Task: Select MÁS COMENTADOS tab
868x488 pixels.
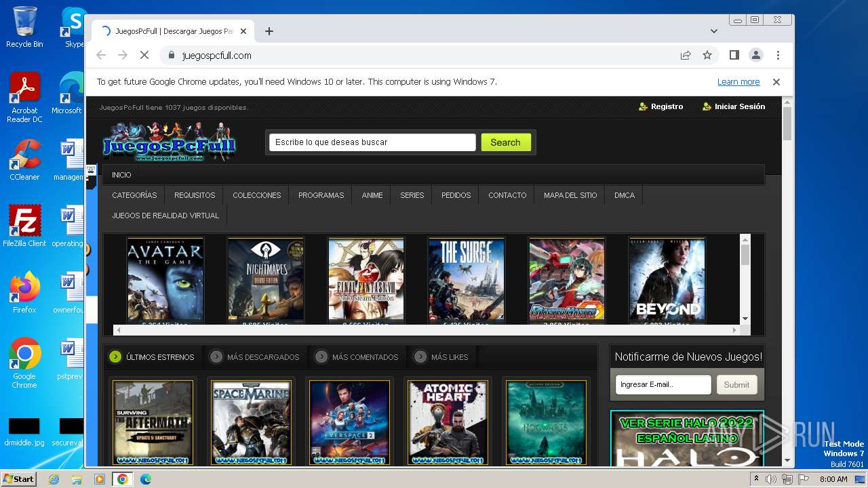Action: 357,357
